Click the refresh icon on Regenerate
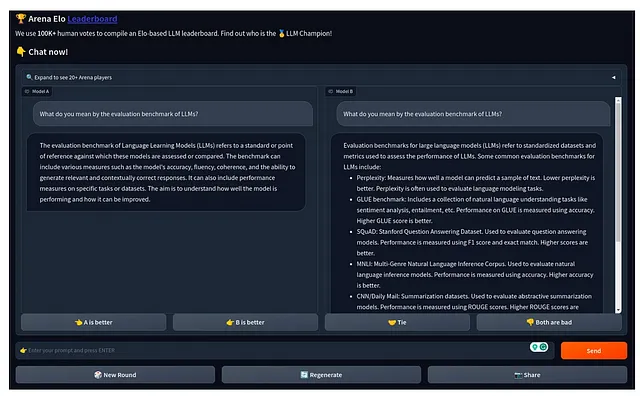This screenshot has width=640, height=396. point(304,375)
